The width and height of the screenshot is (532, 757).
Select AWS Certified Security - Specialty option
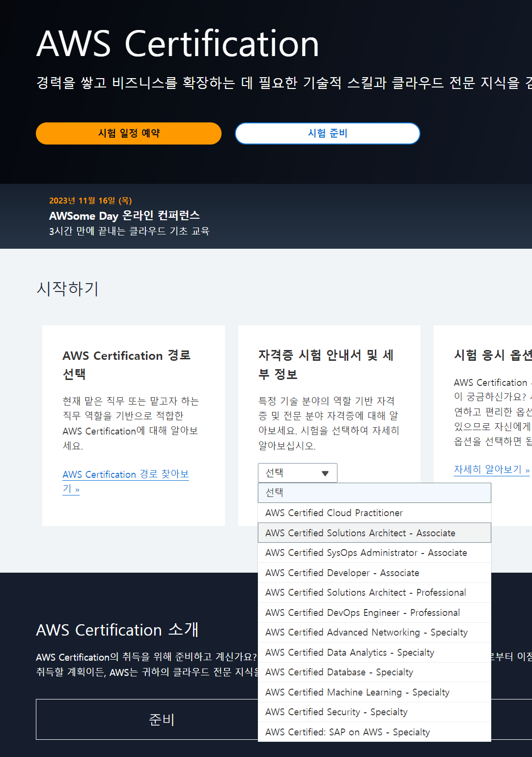374,712
